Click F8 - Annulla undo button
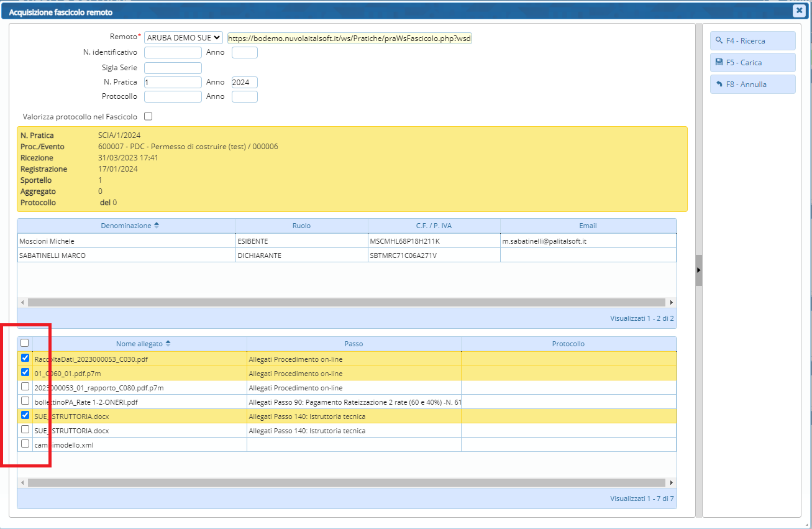Viewport: 812px width, 529px height. click(752, 85)
